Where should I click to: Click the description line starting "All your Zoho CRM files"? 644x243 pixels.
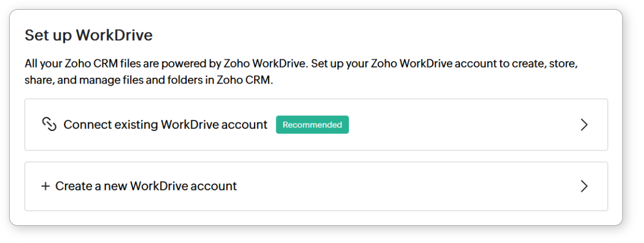(x=301, y=63)
